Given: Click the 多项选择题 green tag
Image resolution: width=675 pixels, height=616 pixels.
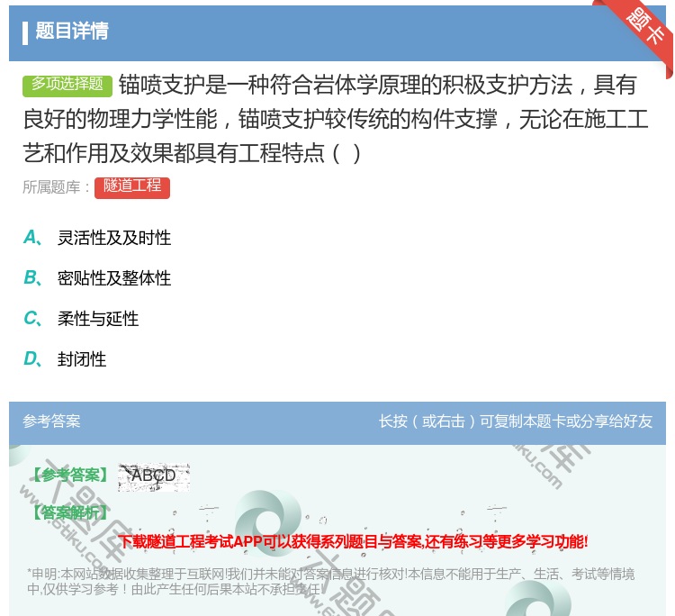Looking at the screenshot, I should tap(67, 85).
